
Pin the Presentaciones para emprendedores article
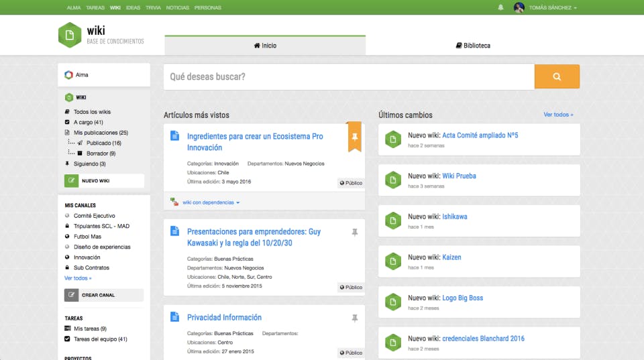[x=354, y=233]
